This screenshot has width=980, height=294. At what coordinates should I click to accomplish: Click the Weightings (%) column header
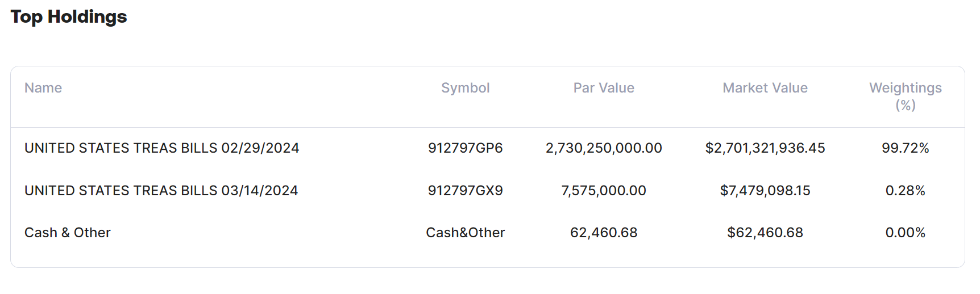tap(905, 96)
